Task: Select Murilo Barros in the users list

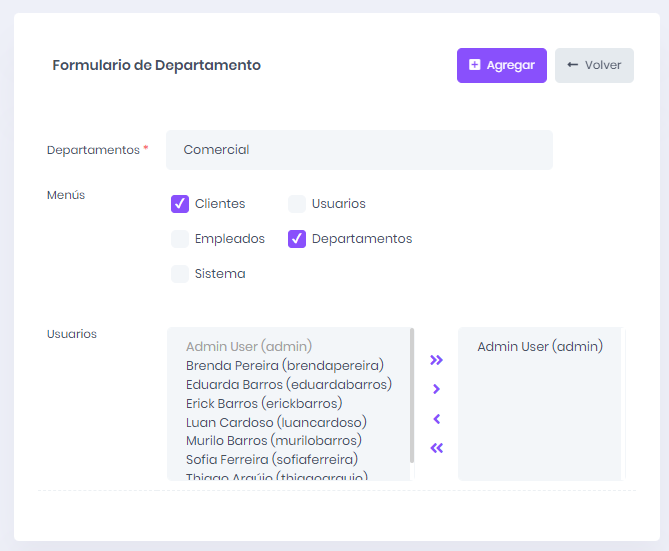Action: [x=273, y=440]
